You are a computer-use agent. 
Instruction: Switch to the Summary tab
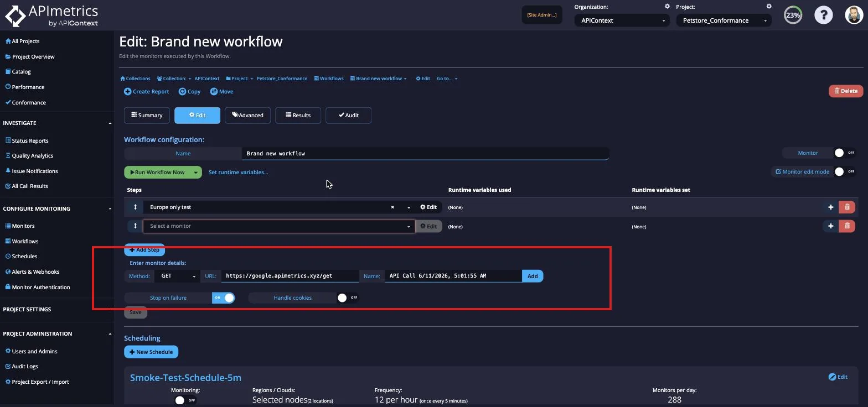pos(147,115)
